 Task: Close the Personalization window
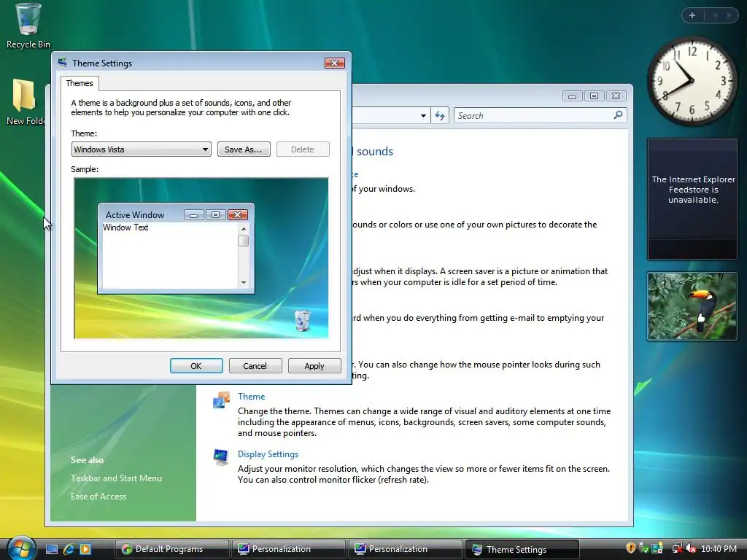click(616, 96)
